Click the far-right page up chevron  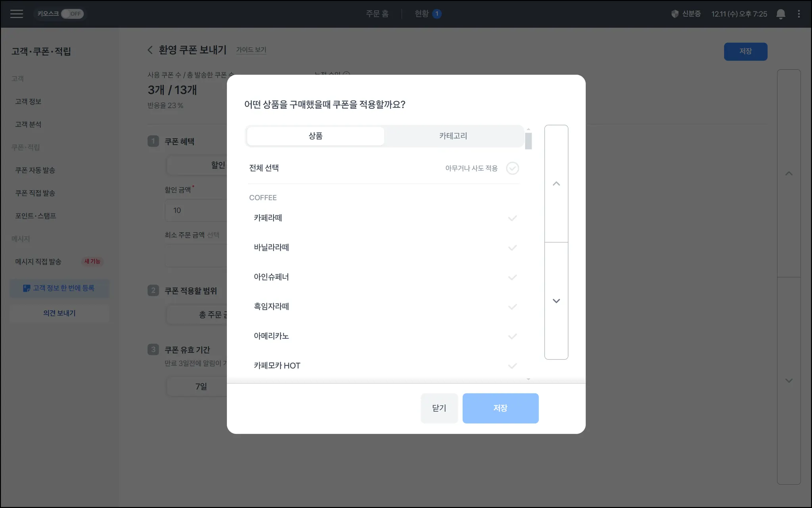(789, 173)
